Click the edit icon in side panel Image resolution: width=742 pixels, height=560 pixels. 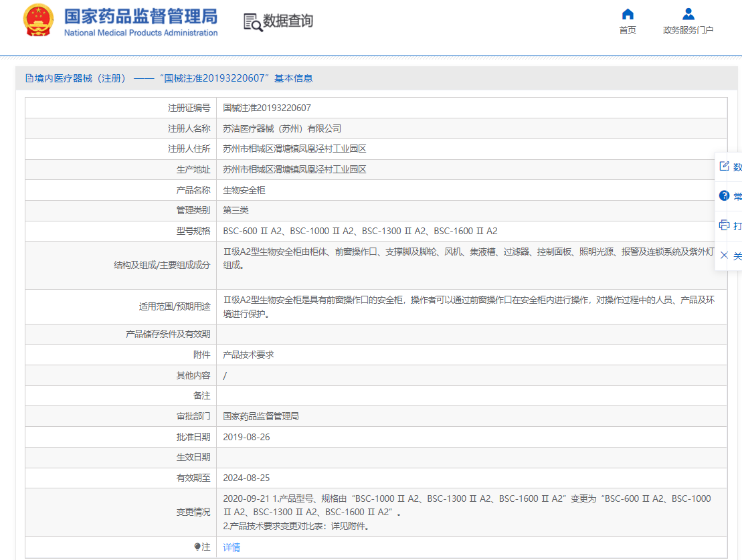(x=724, y=166)
